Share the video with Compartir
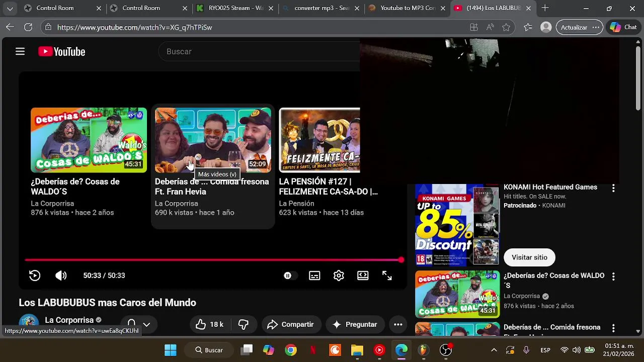Screen dimensions: 644x362 [x=291, y=324]
